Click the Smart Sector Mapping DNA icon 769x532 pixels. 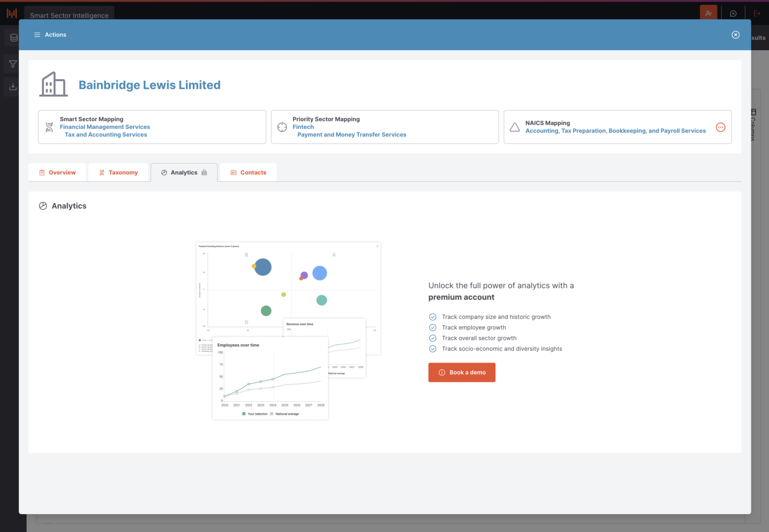click(x=49, y=127)
